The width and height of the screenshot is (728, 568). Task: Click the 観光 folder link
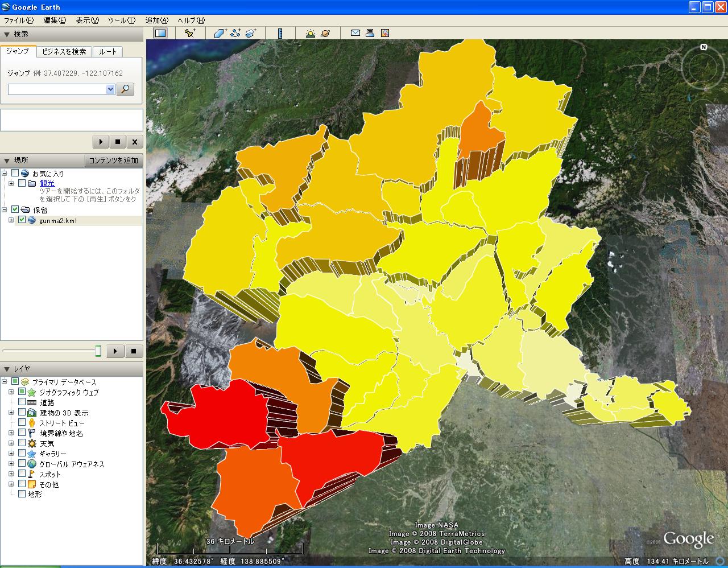(x=47, y=183)
